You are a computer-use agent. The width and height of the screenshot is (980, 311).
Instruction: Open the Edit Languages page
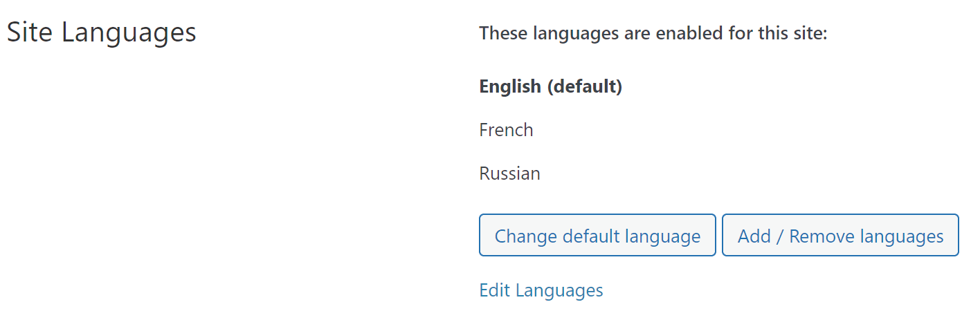click(x=541, y=290)
